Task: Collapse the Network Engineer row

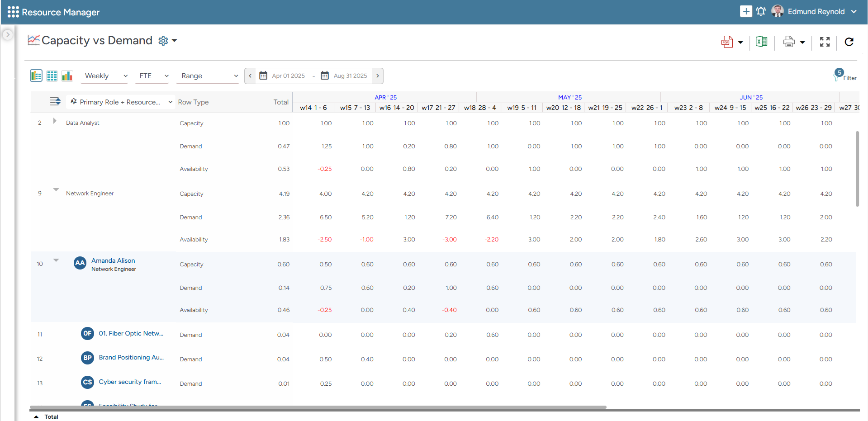Action: tap(56, 190)
